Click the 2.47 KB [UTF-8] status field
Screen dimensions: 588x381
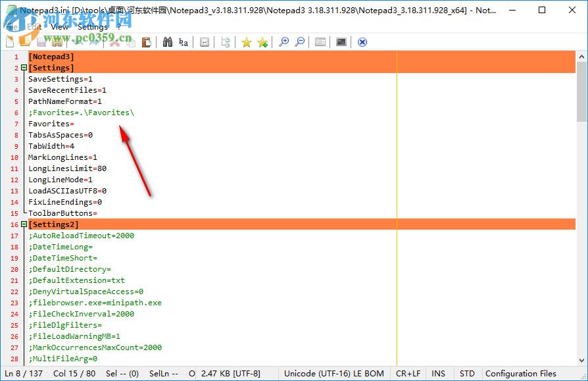(231, 374)
